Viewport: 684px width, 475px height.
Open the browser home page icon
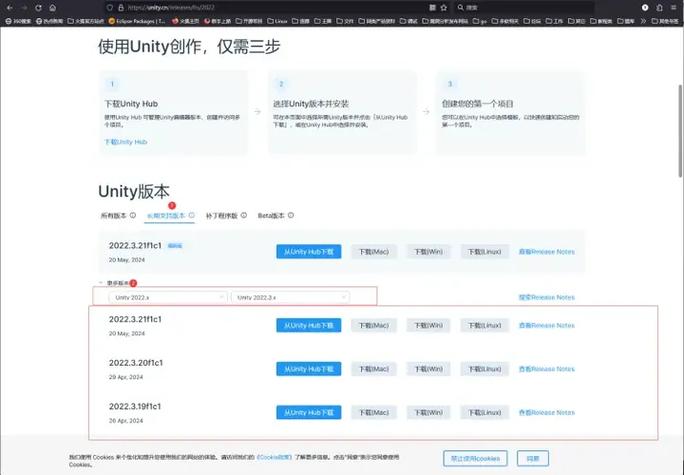52,7
